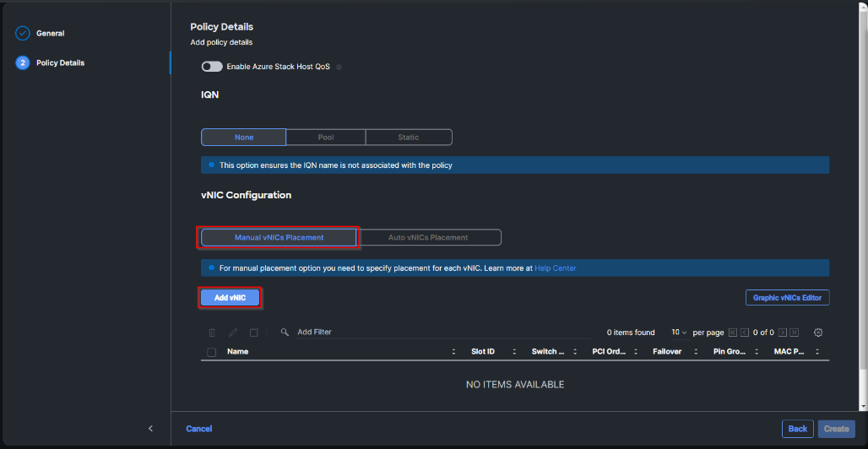Select the Pool IQN option

(x=326, y=138)
